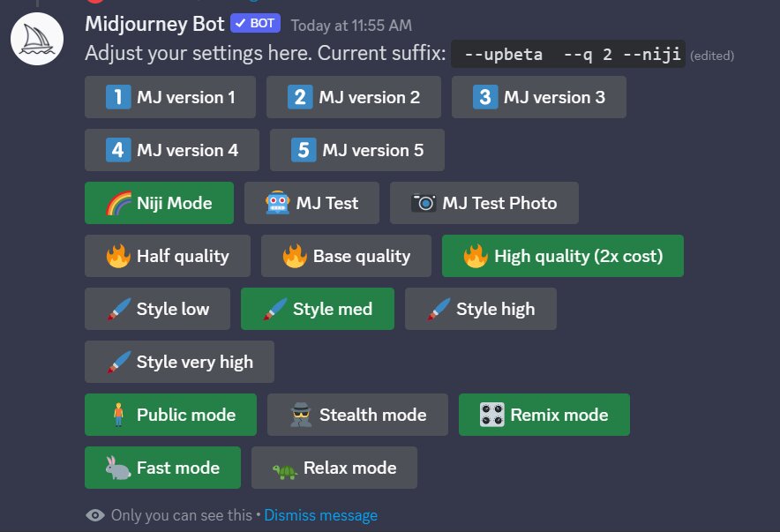The image size is (780, 532).
Task: Select MJ version 1 button
Action: [170, 97]
